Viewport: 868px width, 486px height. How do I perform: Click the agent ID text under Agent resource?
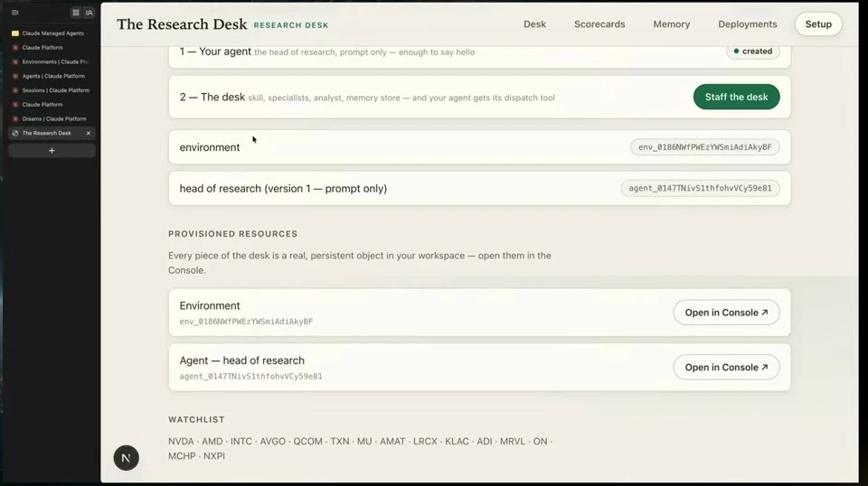(x=250, y=376)
